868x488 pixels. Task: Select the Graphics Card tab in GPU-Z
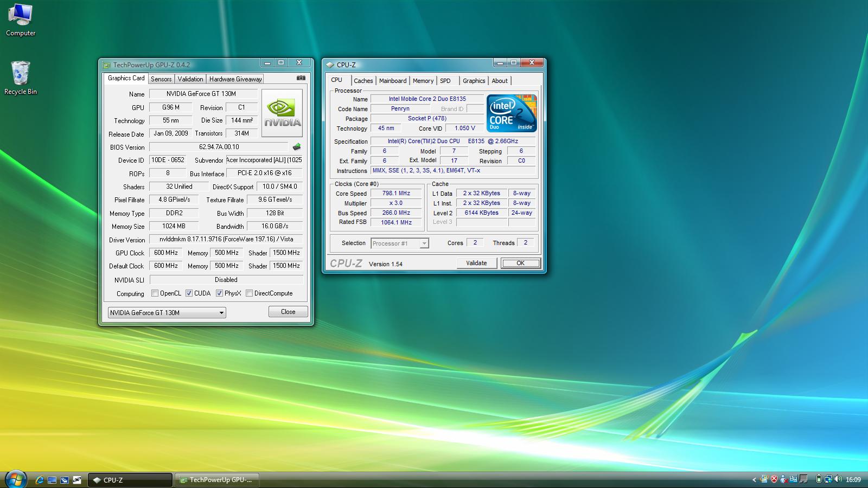(126, 78)
